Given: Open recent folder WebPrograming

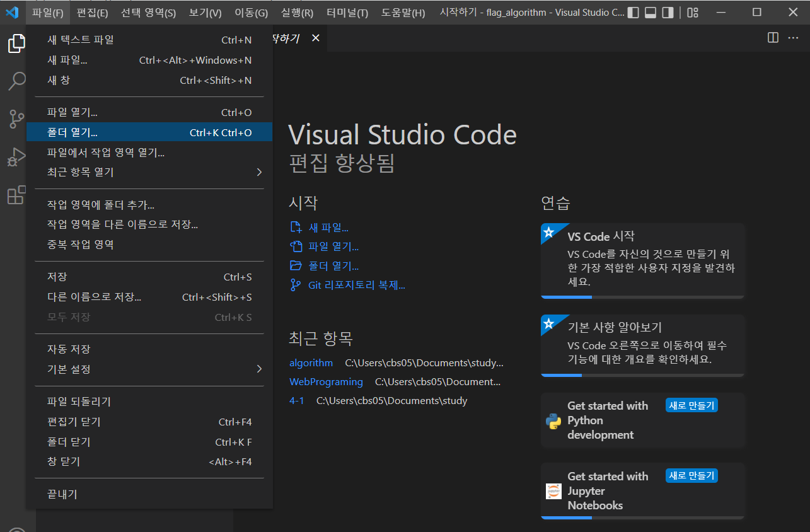Looking at the screenshot, I should click(326, 382).
